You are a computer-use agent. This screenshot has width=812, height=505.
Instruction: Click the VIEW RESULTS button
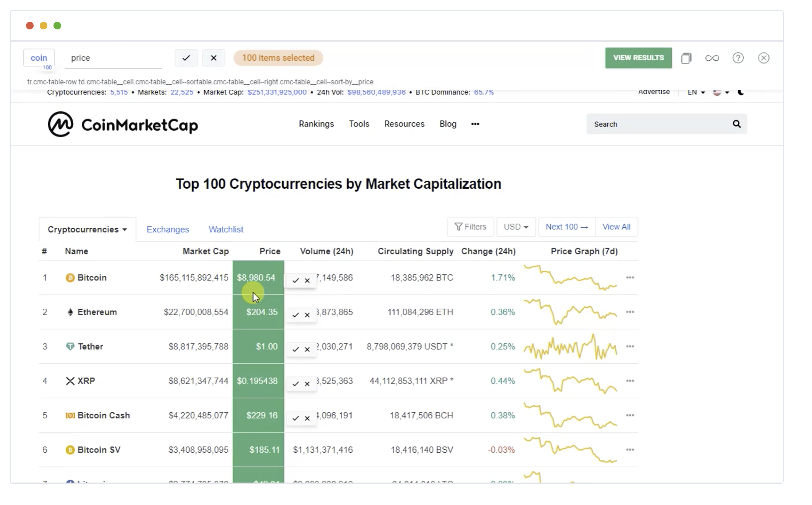click(x=638, y=58)
